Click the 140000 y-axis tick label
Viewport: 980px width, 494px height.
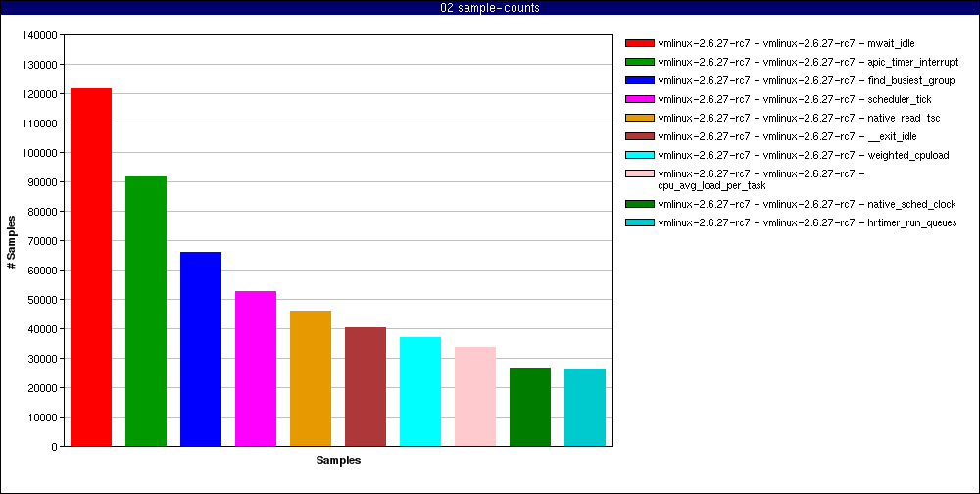coord(39,35)
